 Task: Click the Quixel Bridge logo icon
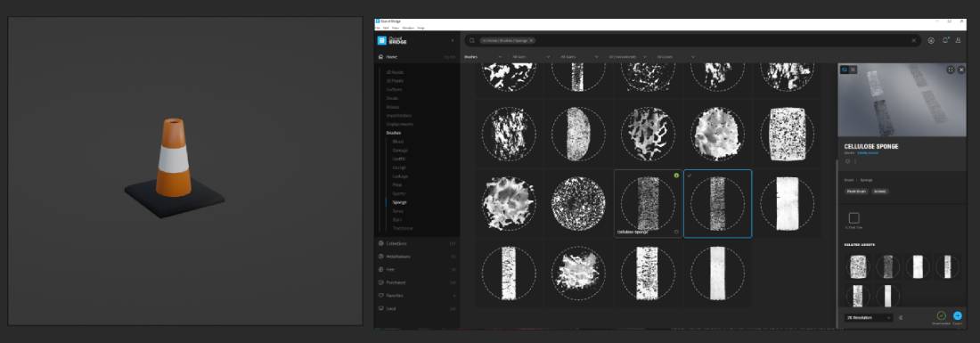coord(382,41)
